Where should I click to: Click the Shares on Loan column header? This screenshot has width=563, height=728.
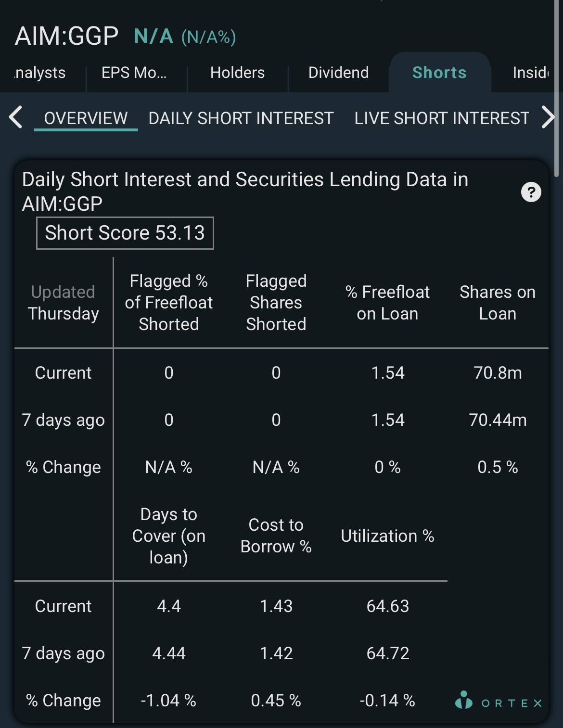498,303
